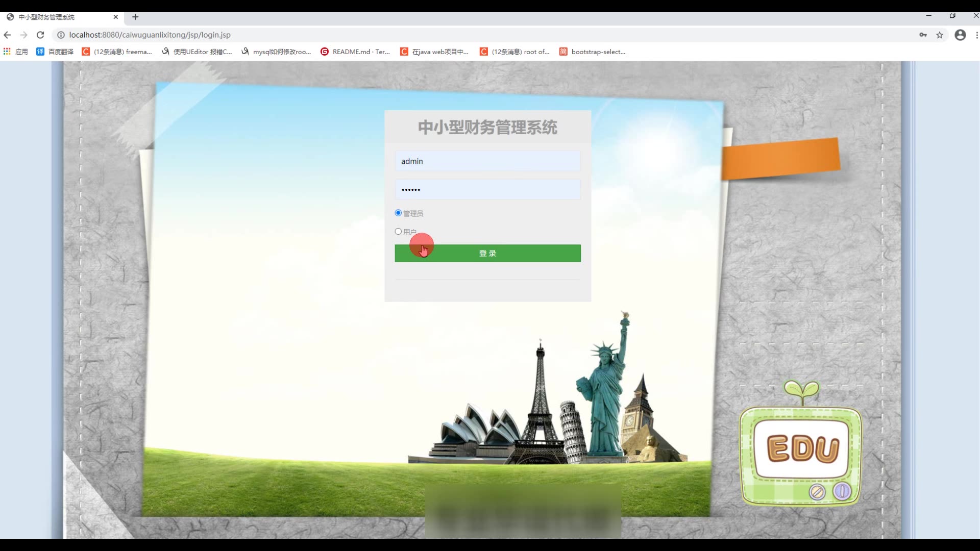Image resolution: width=980 pixels, height=551 pixels.
Task: Click the green 登录 button
Action: point(487,254)
